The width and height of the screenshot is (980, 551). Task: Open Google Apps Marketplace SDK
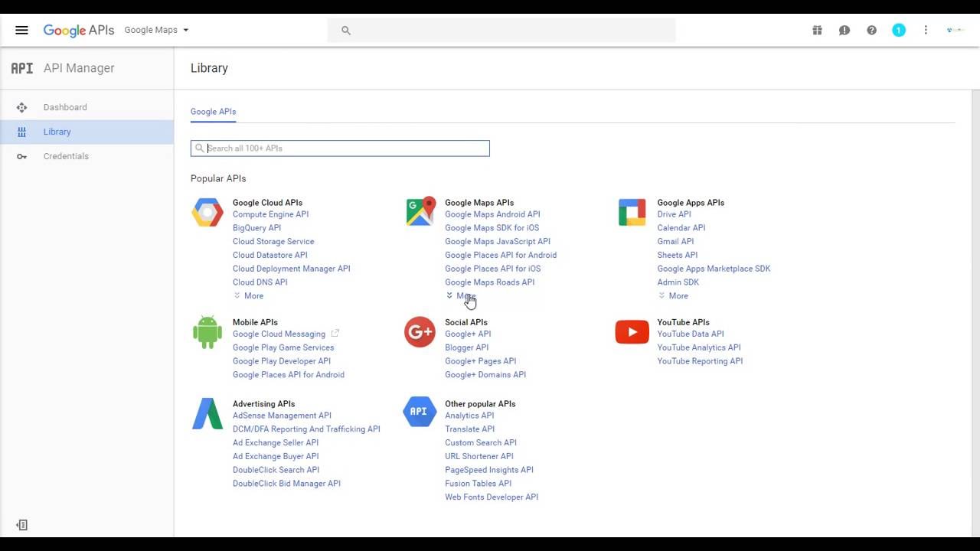[714, 269]
